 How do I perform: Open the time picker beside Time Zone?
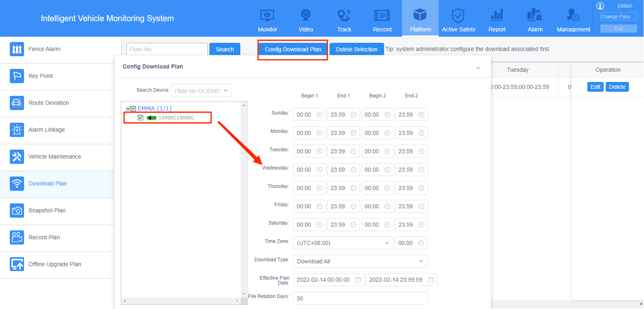(411, 243)
